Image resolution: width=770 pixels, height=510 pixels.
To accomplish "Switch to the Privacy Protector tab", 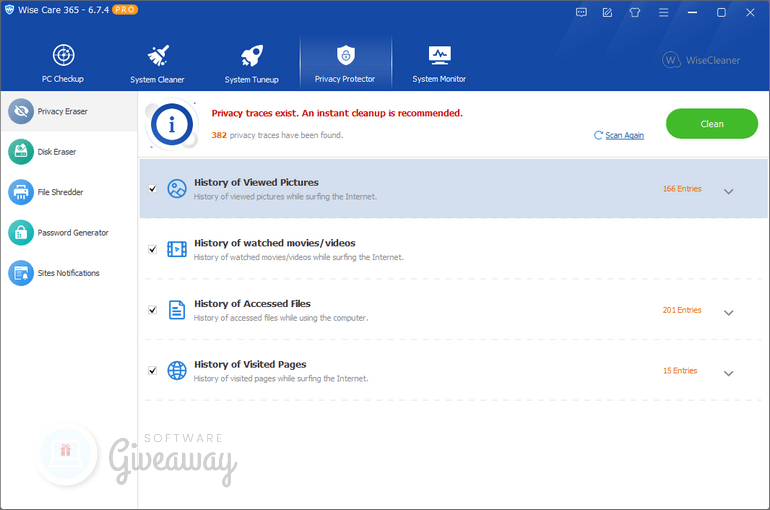I will point(345,62).
